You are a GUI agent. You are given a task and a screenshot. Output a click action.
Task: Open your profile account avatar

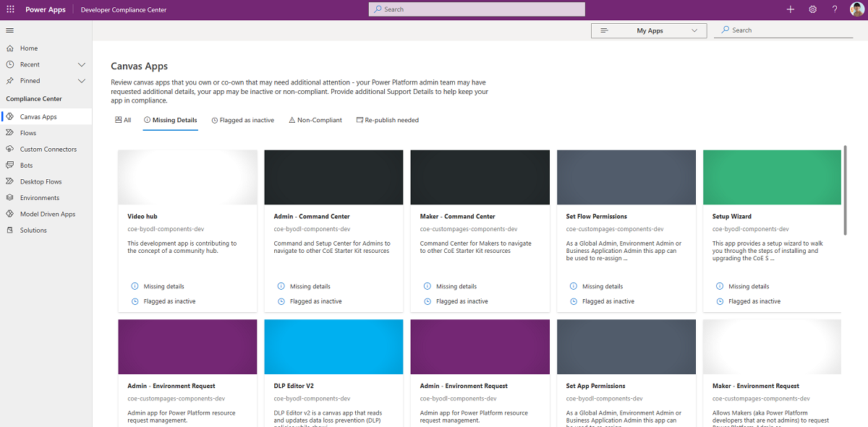pos(857,9)
